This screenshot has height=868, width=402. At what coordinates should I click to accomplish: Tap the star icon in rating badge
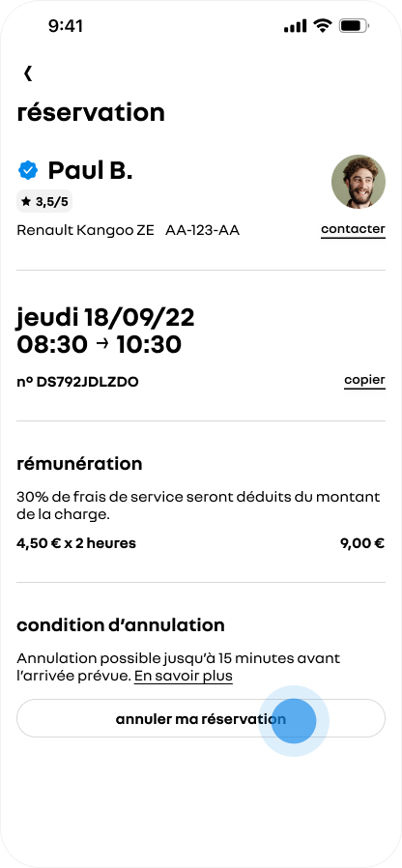coord(26,202)
